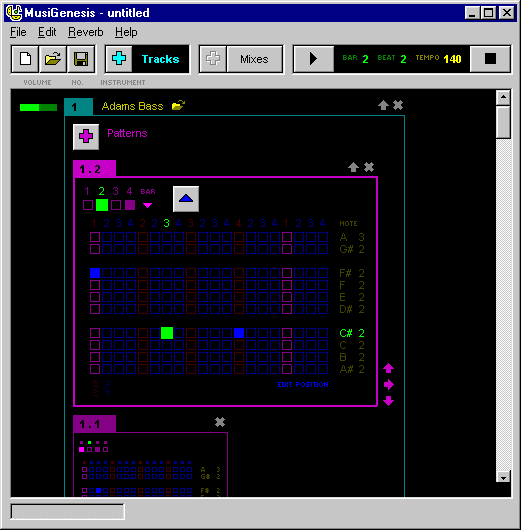Delete track 1 with its X icon
Screen dimensions: 521x530
pos(398,105)
